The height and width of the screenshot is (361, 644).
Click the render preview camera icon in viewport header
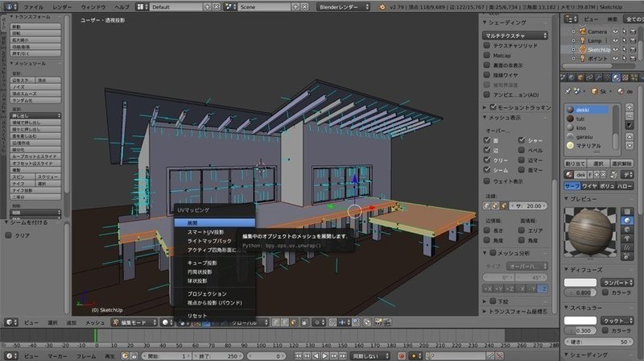click(x=378, y=322)
